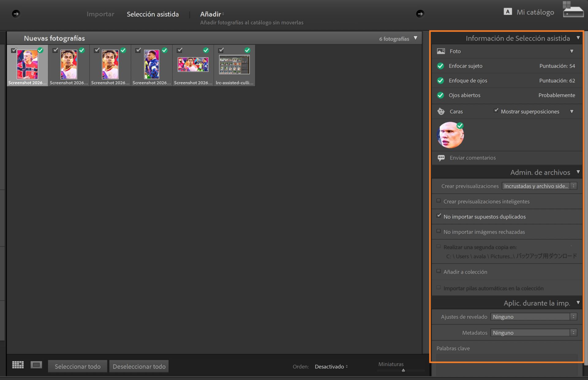Select the lrc-assisted-culli thumbnail
The height and width of the screenshot is (380, 588).
tap(235, 65)
